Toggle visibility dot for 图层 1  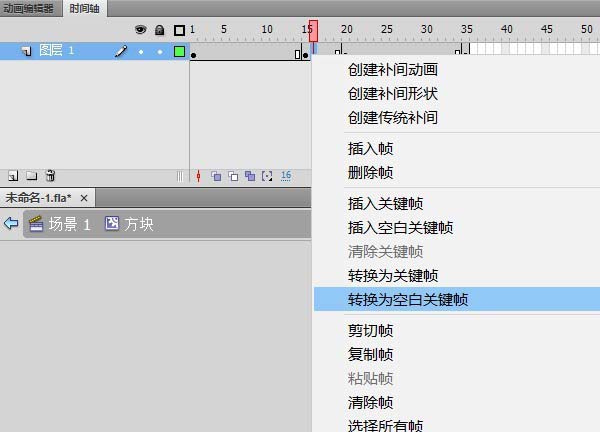pos(141,52)
